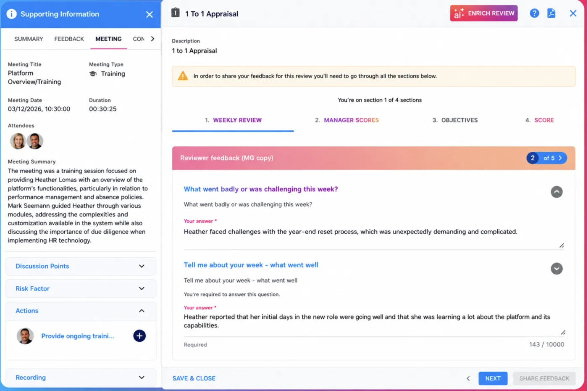The width and height of the screenshot is (588, 391).
Task: Expand the Risk Factor section
Action: 81,288
